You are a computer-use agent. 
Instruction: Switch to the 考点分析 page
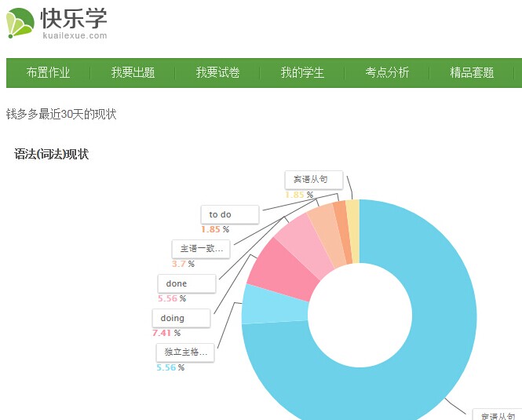click(x=387, y=72)
